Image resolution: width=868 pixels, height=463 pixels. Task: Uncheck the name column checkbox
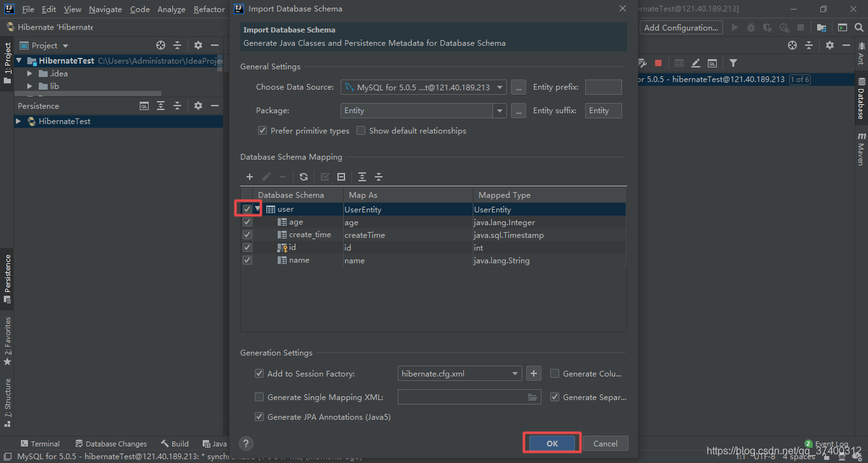pyautogui.click(x=247, y=260)
